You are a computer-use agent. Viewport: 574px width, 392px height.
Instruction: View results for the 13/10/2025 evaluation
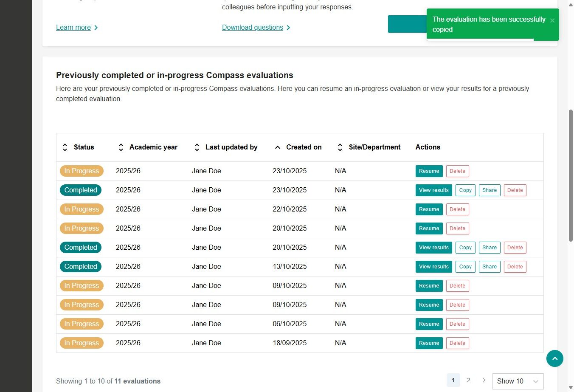click(x=434, y=267)
